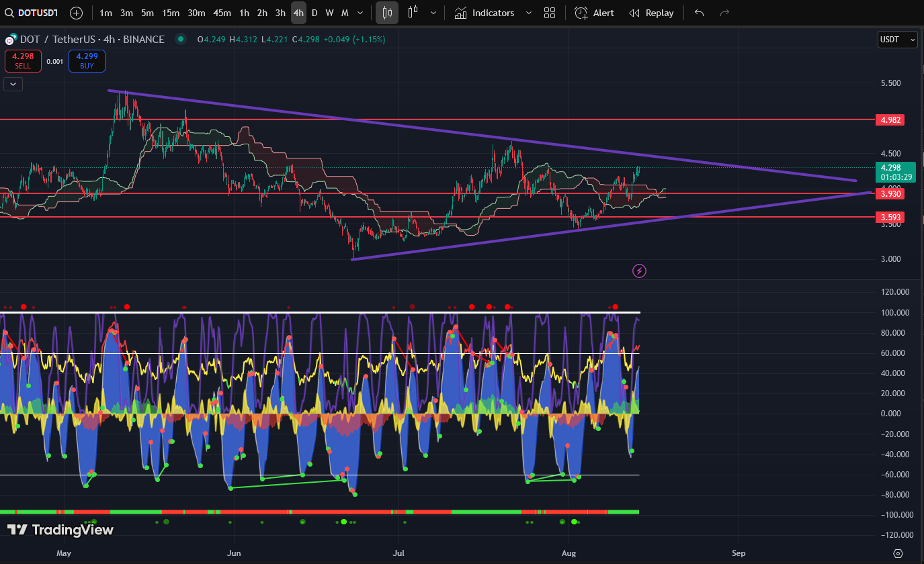Click the SELL 4.298 button
This screenshot has height=564, width=924.
[23, 61]
